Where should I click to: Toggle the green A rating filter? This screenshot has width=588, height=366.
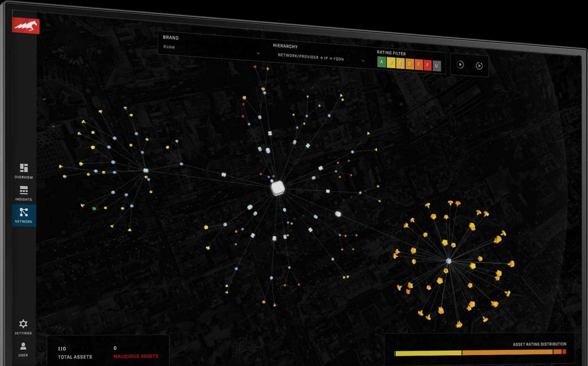coord(381,62)
